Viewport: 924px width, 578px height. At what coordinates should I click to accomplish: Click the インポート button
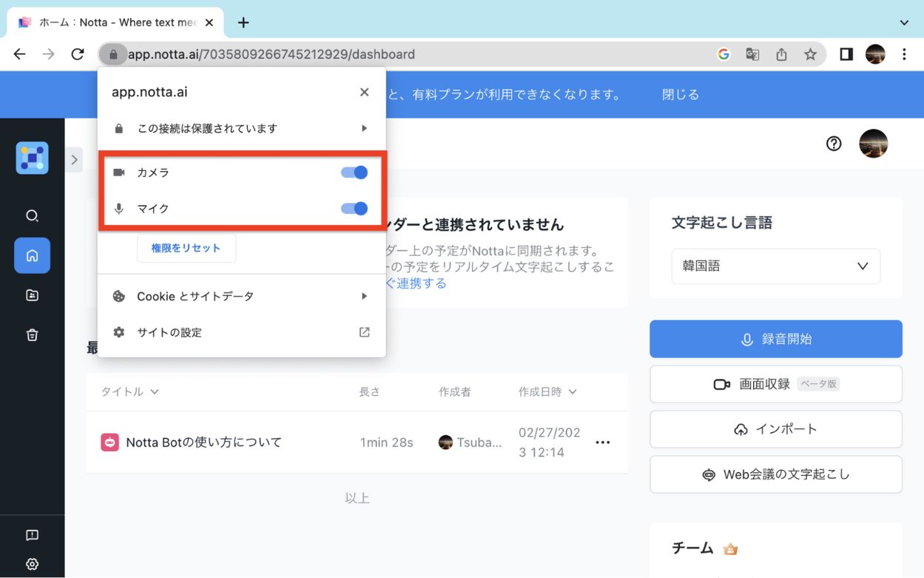tap(776, 429)
